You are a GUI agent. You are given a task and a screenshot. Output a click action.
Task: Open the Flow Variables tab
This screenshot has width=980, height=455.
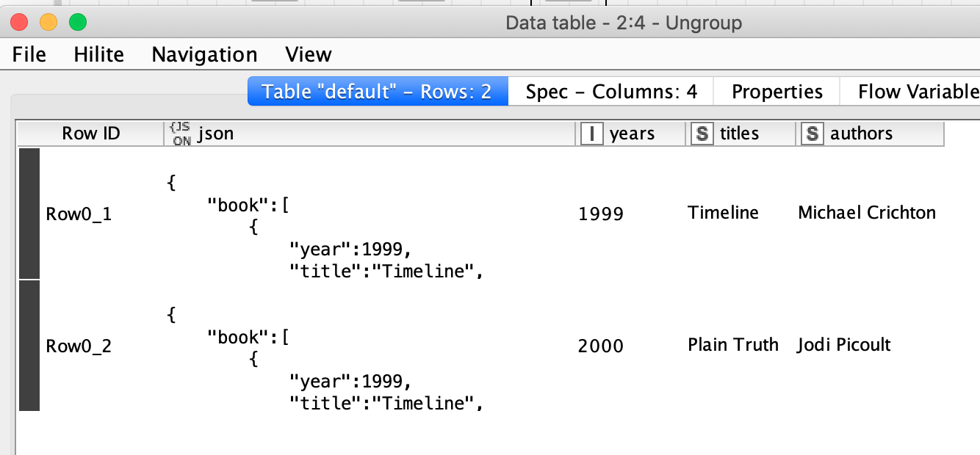point(909,92)
